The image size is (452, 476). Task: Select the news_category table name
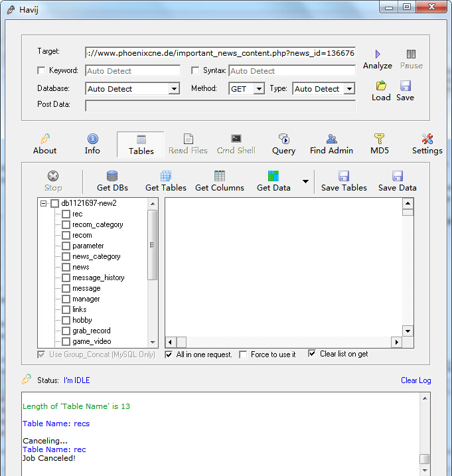click(96, 256)
